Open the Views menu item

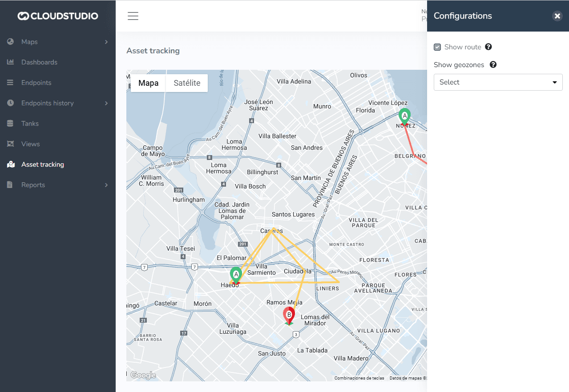coord(58,144)
